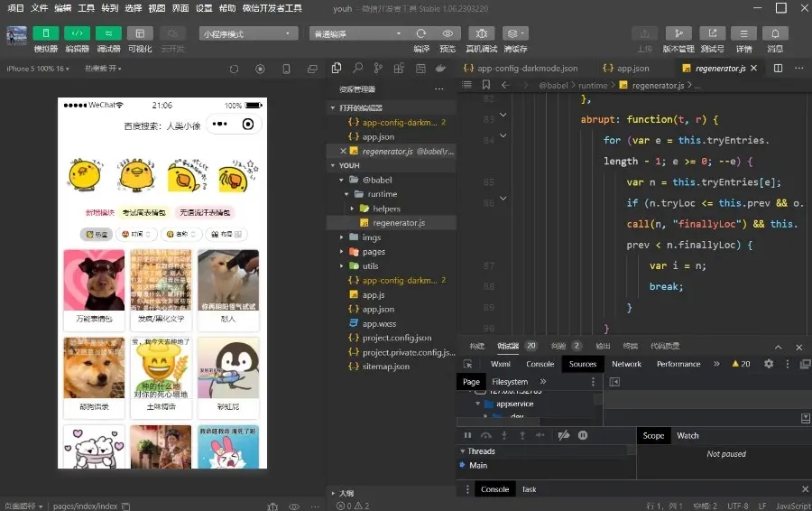Open the 普通编译 compile mode dropdown
The height and width of the screenshot is (511, 812).
tap(358, 33)
